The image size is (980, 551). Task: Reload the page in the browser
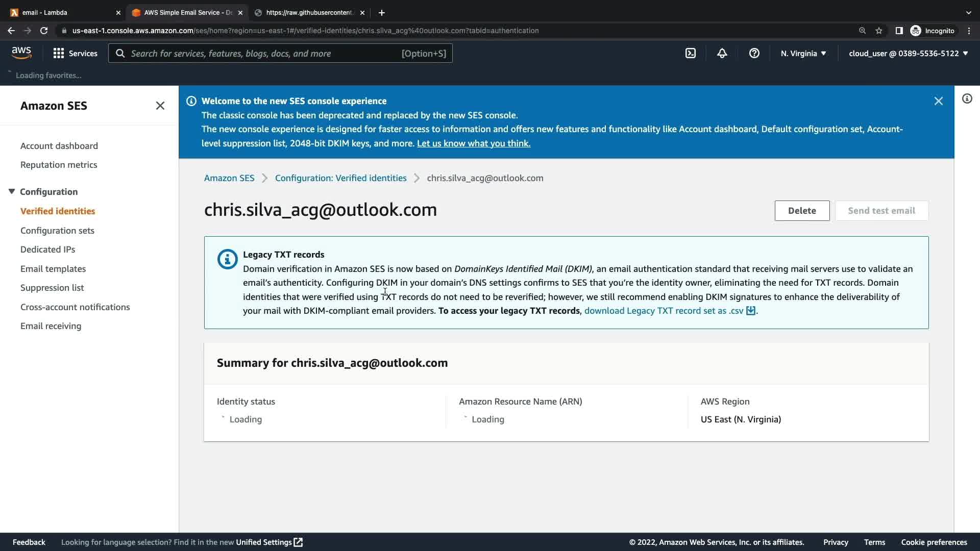pyautogui.click(x=44, y=31)
